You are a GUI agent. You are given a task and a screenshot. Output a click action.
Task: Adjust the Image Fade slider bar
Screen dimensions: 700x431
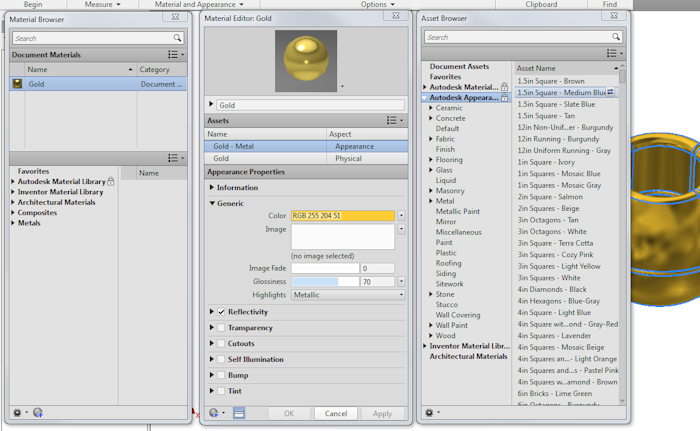point(325,268)
